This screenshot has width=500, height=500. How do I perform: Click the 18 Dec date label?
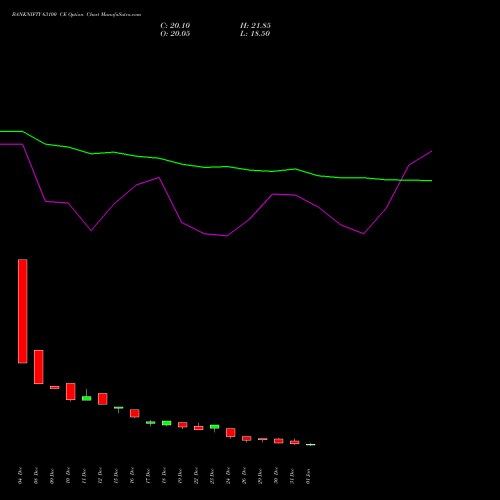(164, 476)
